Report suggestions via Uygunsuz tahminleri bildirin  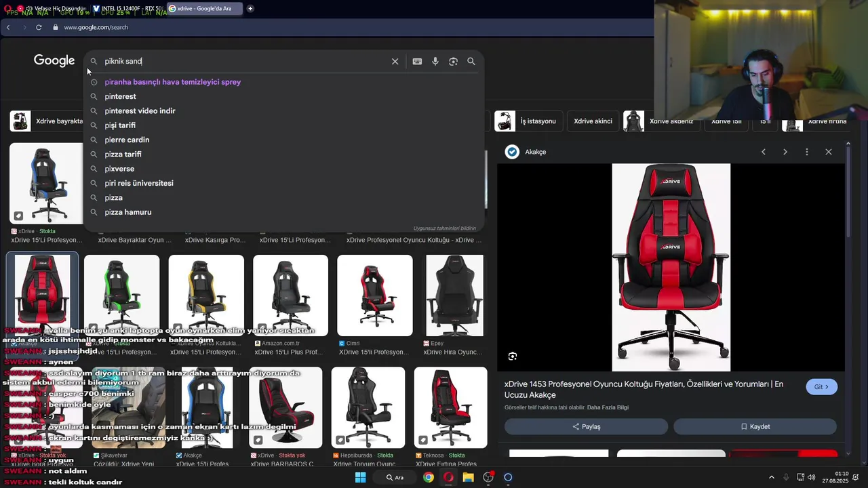click(445, 228)
